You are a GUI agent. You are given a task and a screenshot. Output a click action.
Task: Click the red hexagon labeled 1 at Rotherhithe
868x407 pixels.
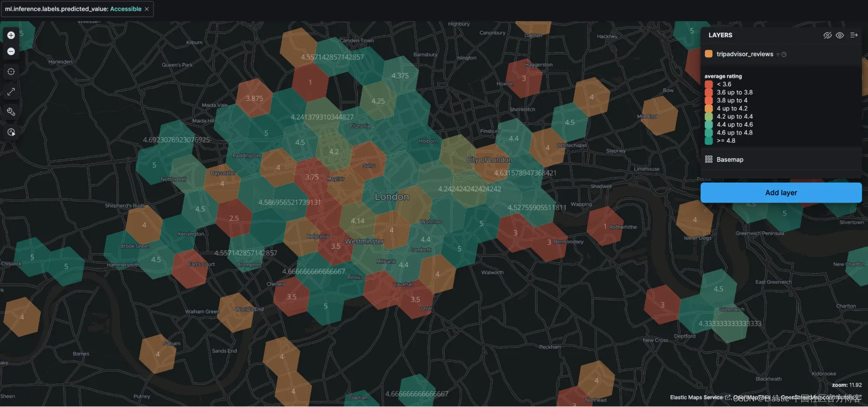coord(605,226)
